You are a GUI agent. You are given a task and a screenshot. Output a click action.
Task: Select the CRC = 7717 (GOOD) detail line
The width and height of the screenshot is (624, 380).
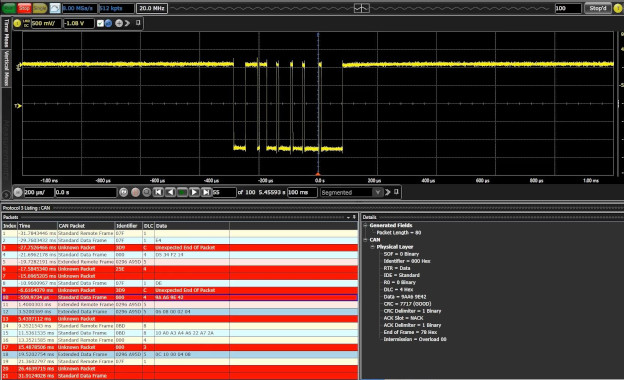pos(407,304)
